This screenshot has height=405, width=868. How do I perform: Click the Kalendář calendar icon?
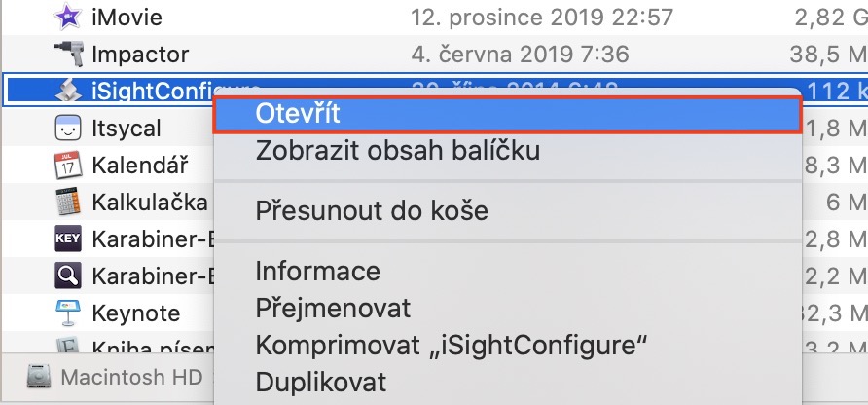pyautogui.click(x=67, y=165)
